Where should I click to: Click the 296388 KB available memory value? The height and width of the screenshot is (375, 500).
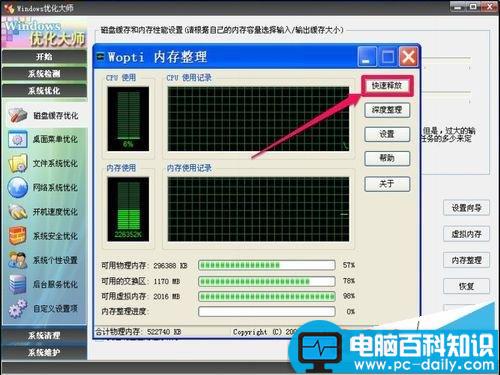pyautogui.click(x=170, y=266)
